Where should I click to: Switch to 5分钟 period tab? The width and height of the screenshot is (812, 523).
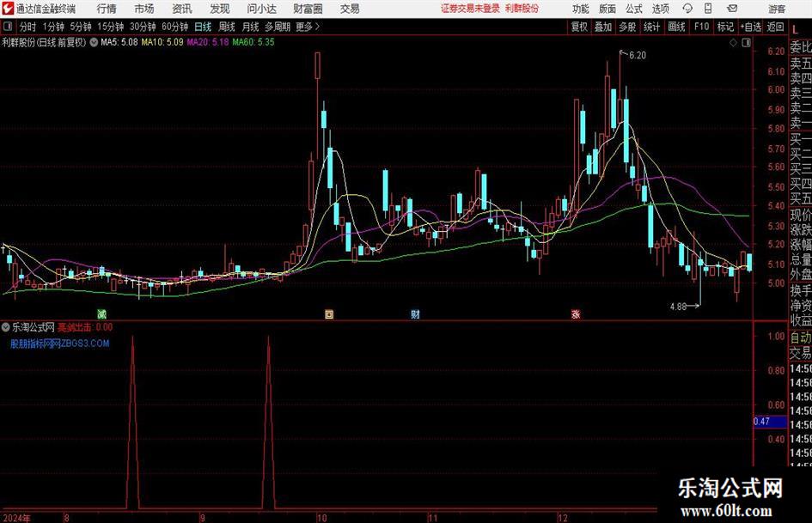80,27
